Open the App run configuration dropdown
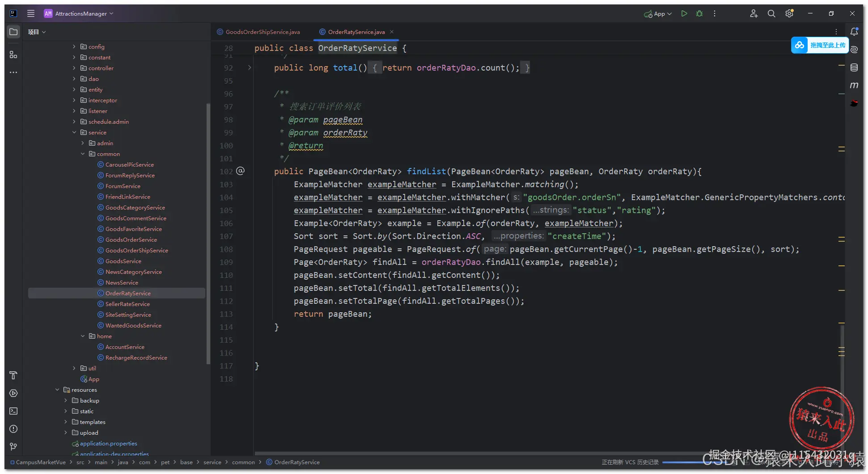 [658, 14]
